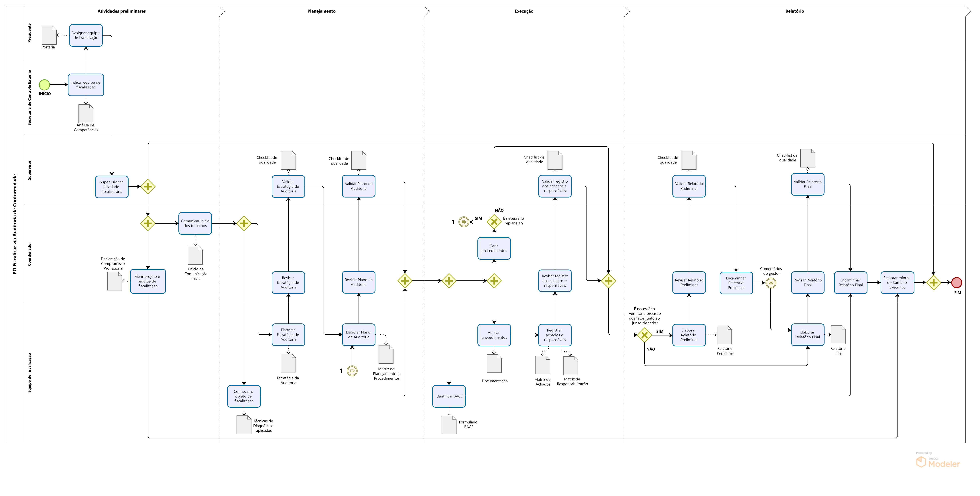Click the Matriz de Achados document icon
Screen dimensions: 980x496
pos(542,365)
